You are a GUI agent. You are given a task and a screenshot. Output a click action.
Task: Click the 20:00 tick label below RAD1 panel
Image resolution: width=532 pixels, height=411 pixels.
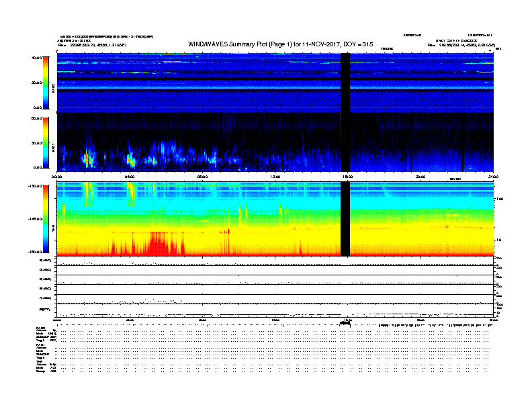pos(420,177)
